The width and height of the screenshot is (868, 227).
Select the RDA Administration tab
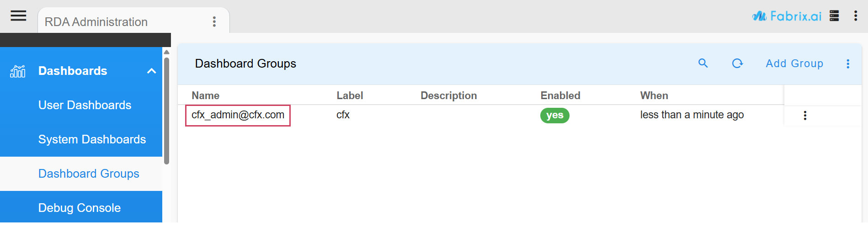point(96,22)
